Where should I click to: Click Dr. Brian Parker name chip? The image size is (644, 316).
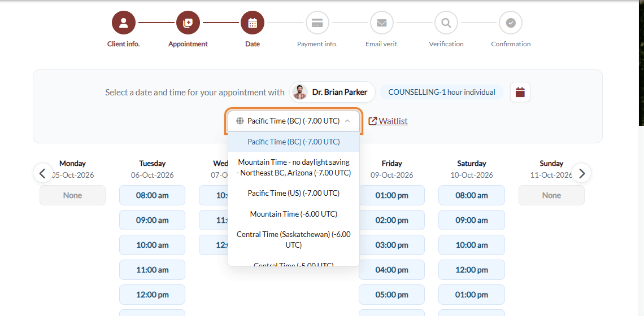click(x=332, y=92)
